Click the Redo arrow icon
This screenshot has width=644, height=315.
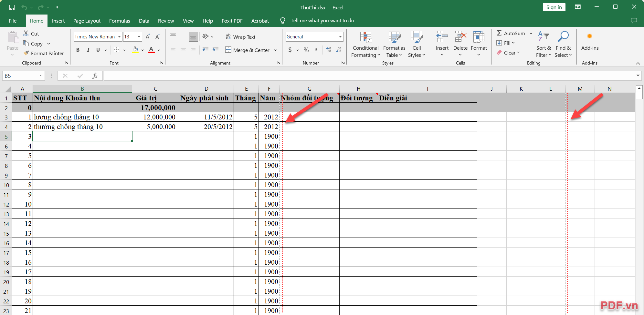[40, 7]
